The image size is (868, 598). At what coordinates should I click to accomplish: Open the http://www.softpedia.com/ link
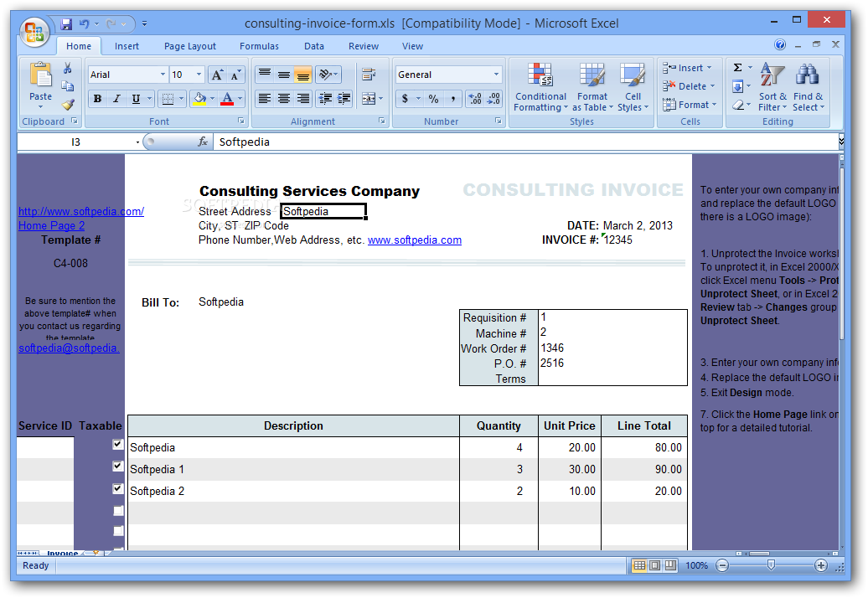pos(81,211)
